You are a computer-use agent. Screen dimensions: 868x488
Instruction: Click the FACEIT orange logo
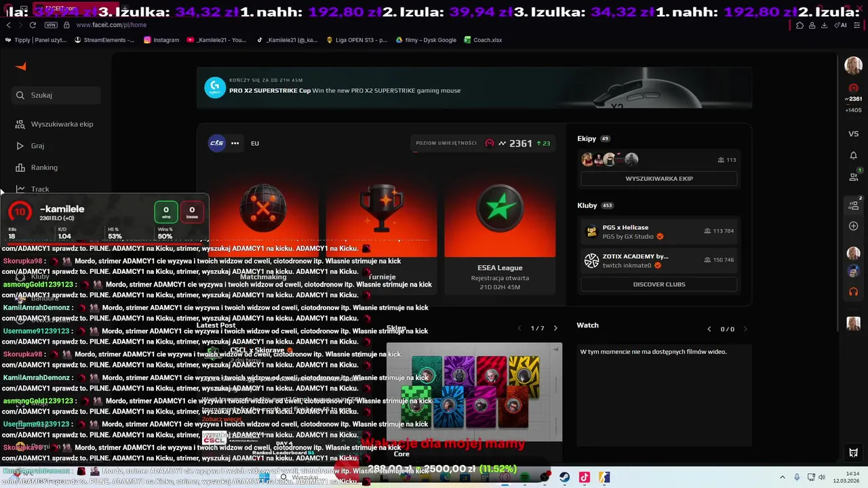[x=21, y=66]
